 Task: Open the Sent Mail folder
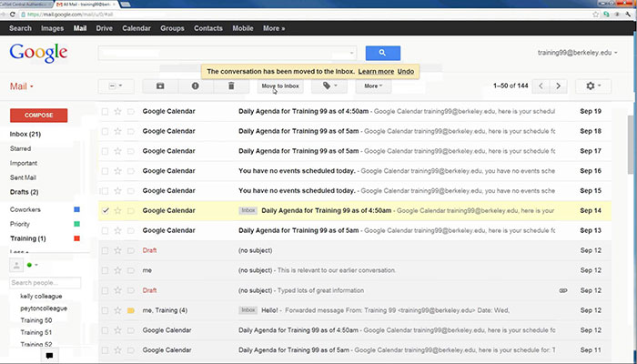point(23,177)
